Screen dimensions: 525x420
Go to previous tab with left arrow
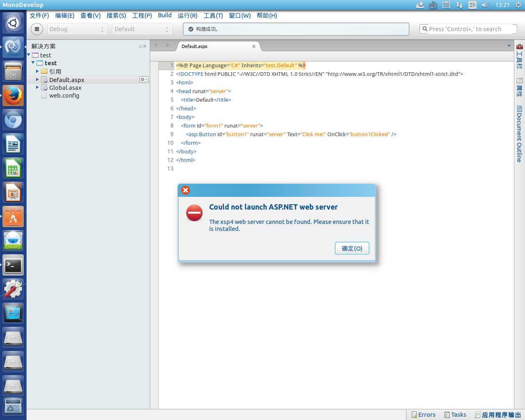tap(156, 46)
